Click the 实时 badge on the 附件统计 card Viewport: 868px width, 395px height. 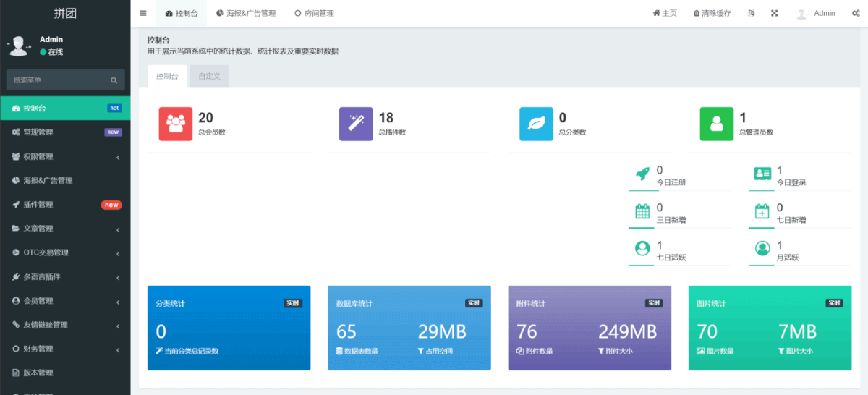click(654, 303)
